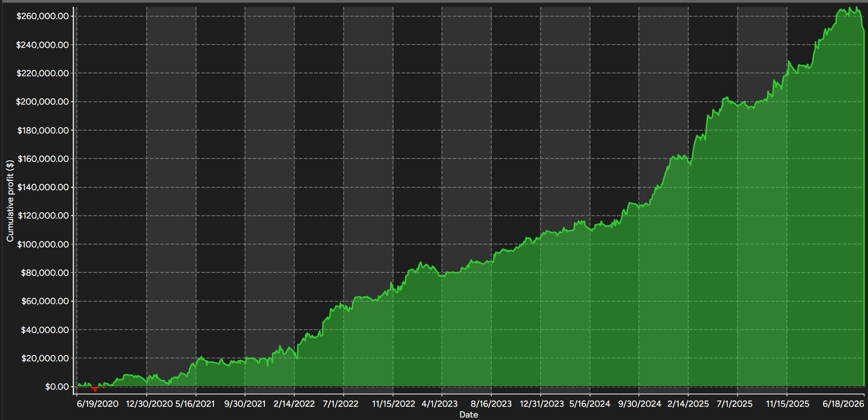Screen dimensions: 868x420
Task: Click the Cumulative profit ($) axis title
Action: click(10, 200)
